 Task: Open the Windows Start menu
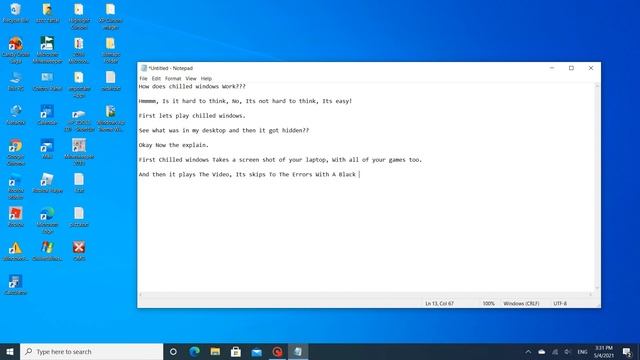(10, 351)
